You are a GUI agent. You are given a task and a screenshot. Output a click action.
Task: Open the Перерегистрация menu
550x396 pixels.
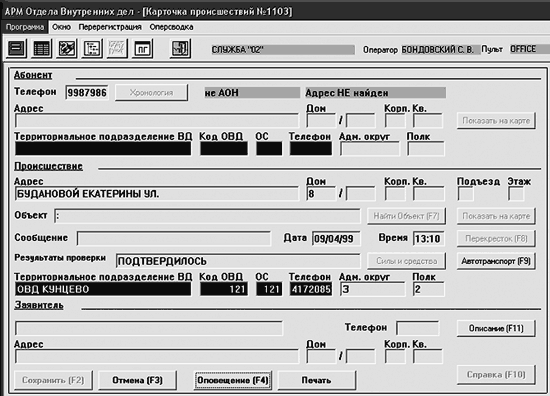[110, 27]
